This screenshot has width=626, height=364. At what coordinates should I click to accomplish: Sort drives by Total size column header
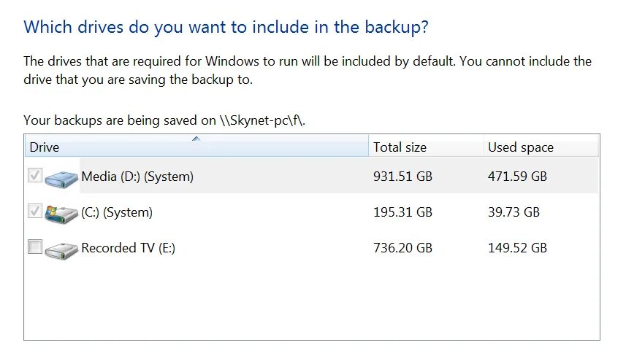[x=426, y=147]
